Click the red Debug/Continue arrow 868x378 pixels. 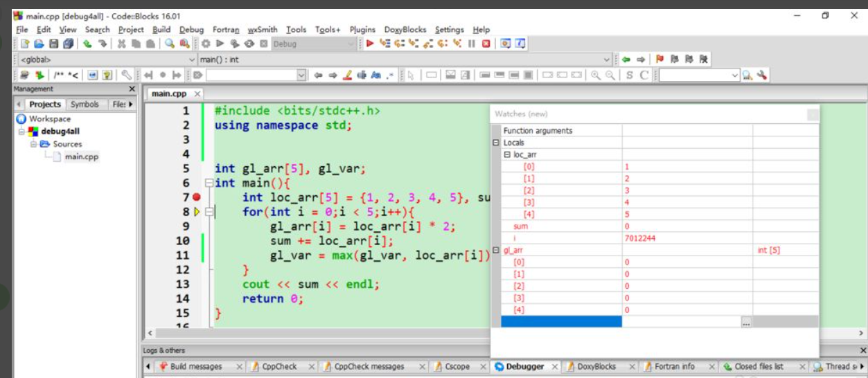(371, 44)
